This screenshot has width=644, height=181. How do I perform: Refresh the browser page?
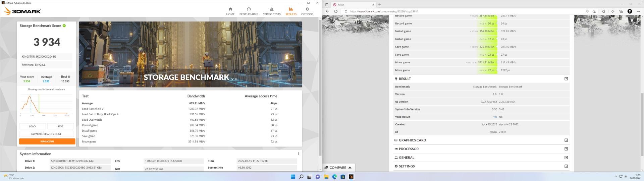336,11
